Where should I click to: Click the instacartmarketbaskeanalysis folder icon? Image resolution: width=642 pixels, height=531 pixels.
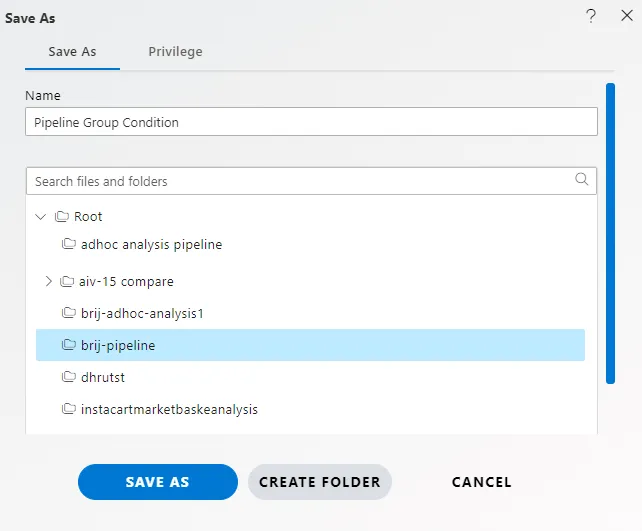pyautogui.click(x=69, y=409)
